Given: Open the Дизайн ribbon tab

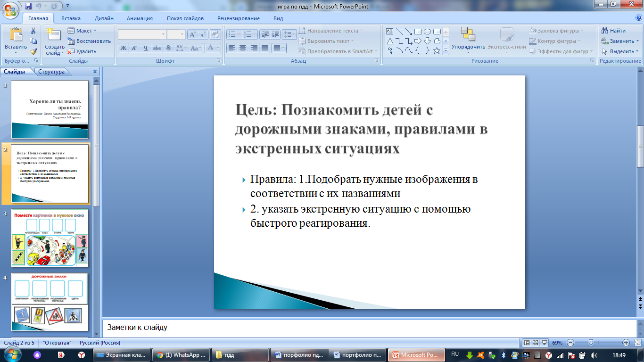Looking at the screenshot, I should pos(104,18).
